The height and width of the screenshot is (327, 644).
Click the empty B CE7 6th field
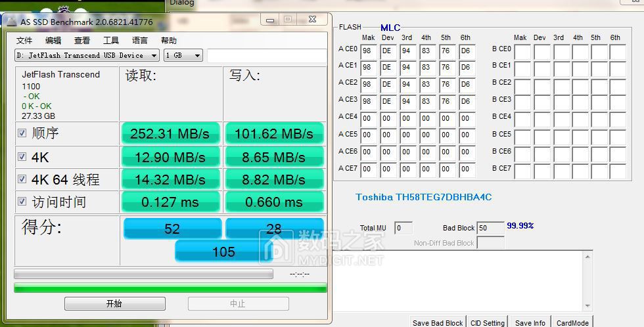point(618,171)
